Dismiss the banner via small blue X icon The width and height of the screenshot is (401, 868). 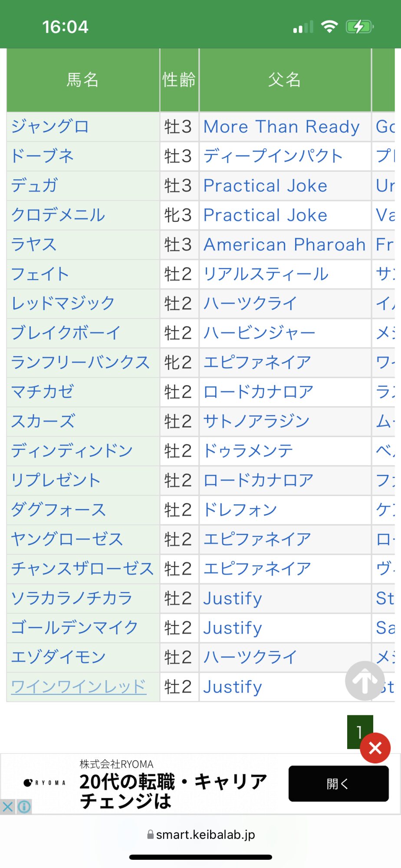pos(8,807)
